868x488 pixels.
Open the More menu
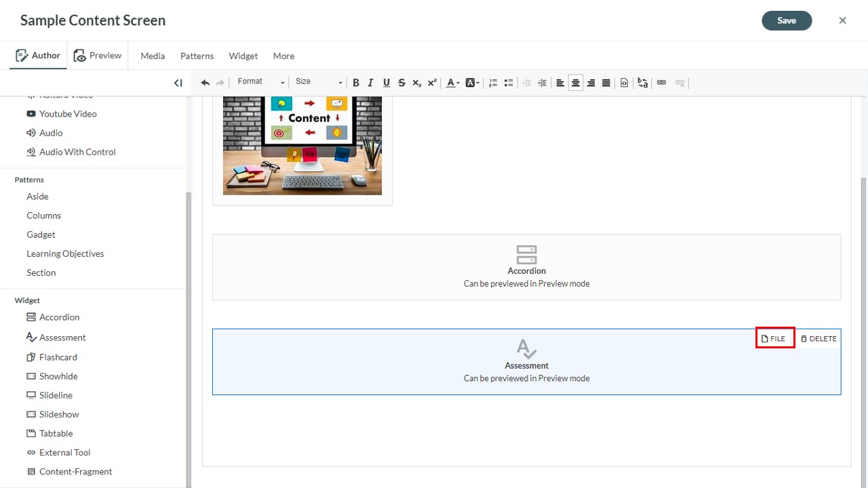(x=283, y=56)
